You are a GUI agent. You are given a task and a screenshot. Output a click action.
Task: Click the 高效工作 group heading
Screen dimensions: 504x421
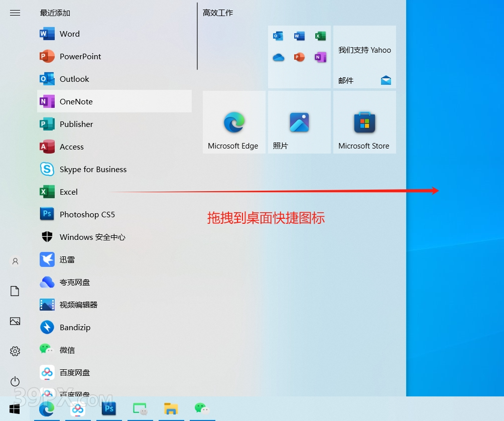click(217, 13)
